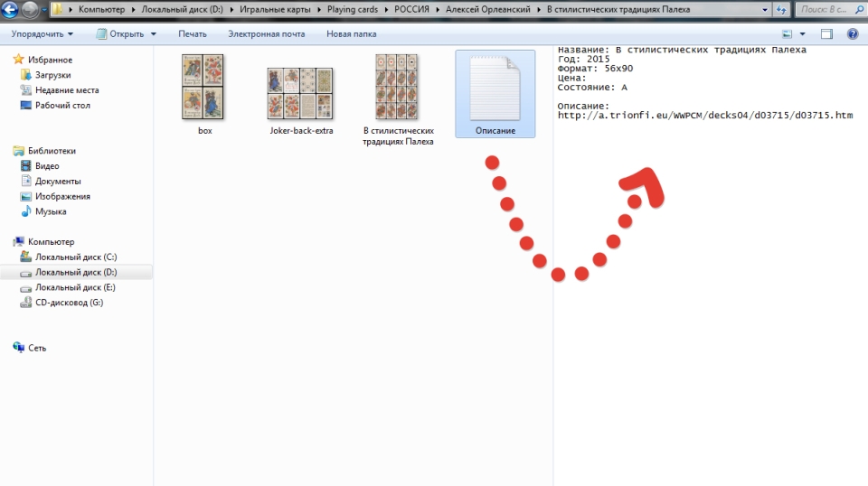Click the Название line in preview pane

pyautogui.click(x=682, y=50)
